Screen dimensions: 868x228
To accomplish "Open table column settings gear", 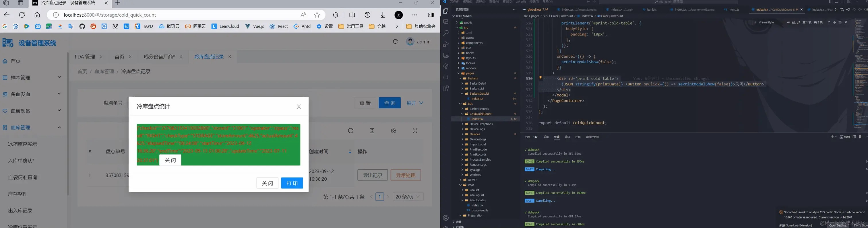I will [x=394, y=131].
